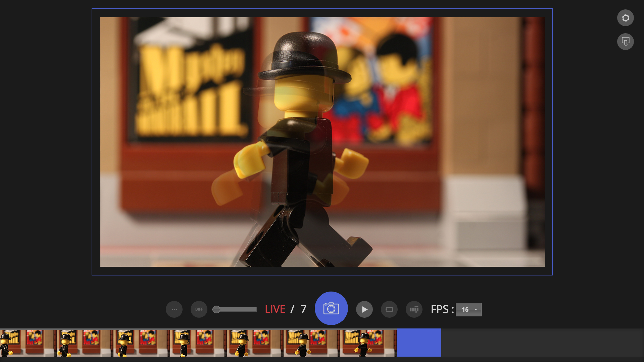This screenshot has width=644, height=362.
Task: Select the fifth frame thumbnail
Action: [x=254, y=343]
